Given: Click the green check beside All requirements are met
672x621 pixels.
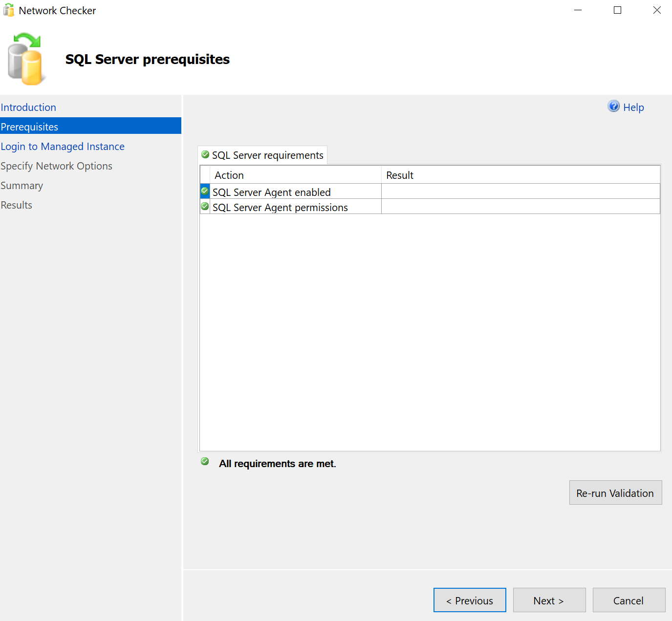Looking at the screenshot, I should (x=205, y=461).
